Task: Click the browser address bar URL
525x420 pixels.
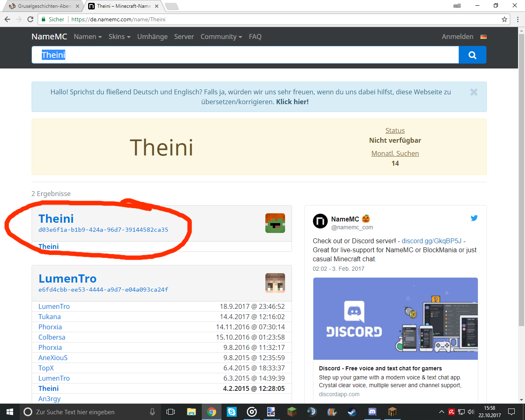Action: [119, 19]
